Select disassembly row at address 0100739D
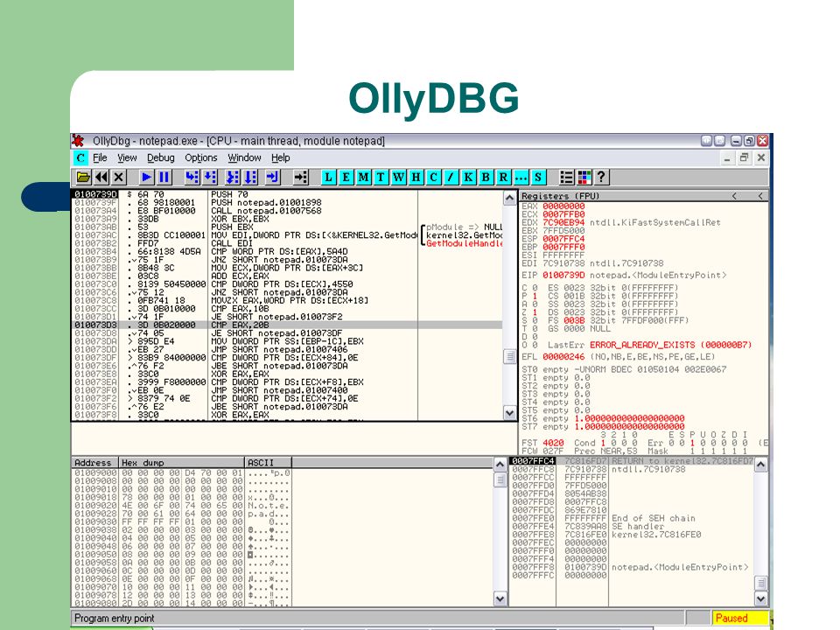Viewport: 840px width, 630px height. click(x=287, y=194)
